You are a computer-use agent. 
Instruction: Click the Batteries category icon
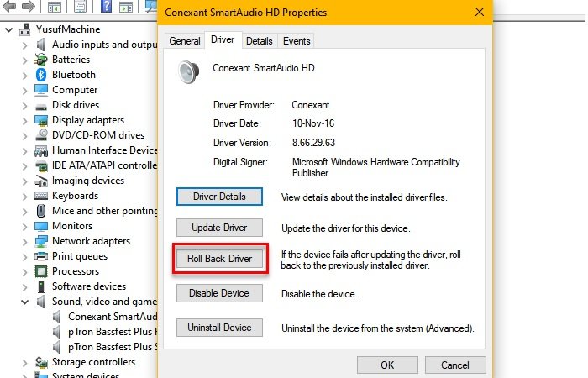coord(41,60)
